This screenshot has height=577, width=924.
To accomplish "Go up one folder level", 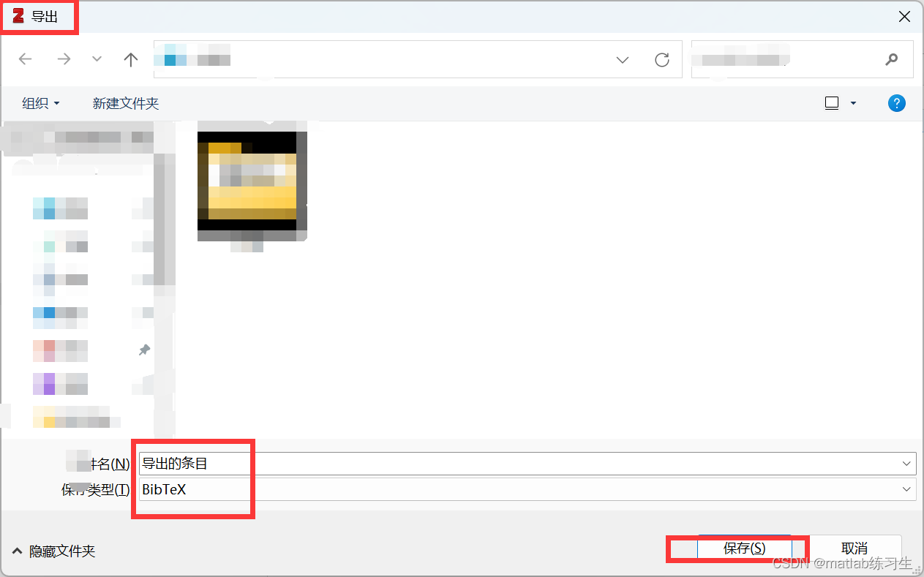I will pyautogui.click(x=131, y=59).
